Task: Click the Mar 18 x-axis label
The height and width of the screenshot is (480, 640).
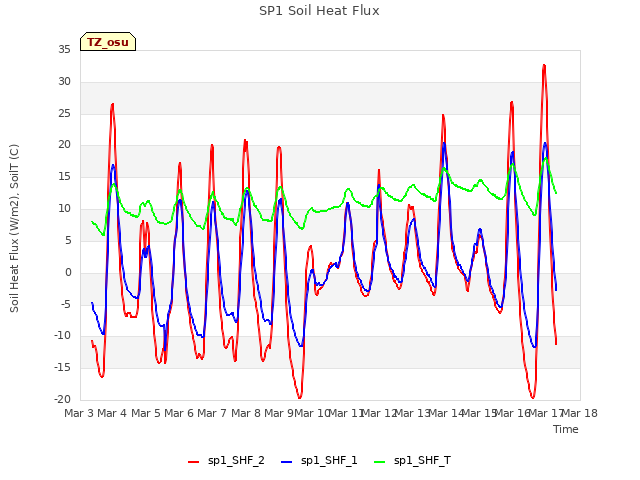Action: pos(580,413)
